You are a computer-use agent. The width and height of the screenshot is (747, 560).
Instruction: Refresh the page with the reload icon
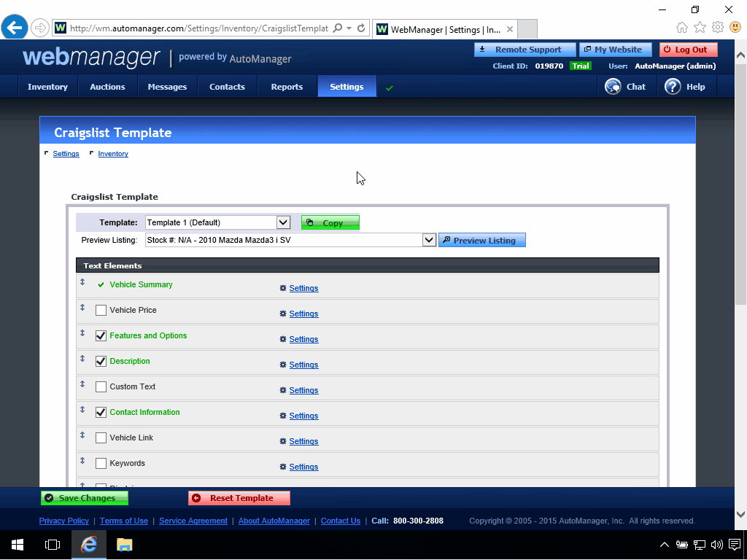point(361,28)
